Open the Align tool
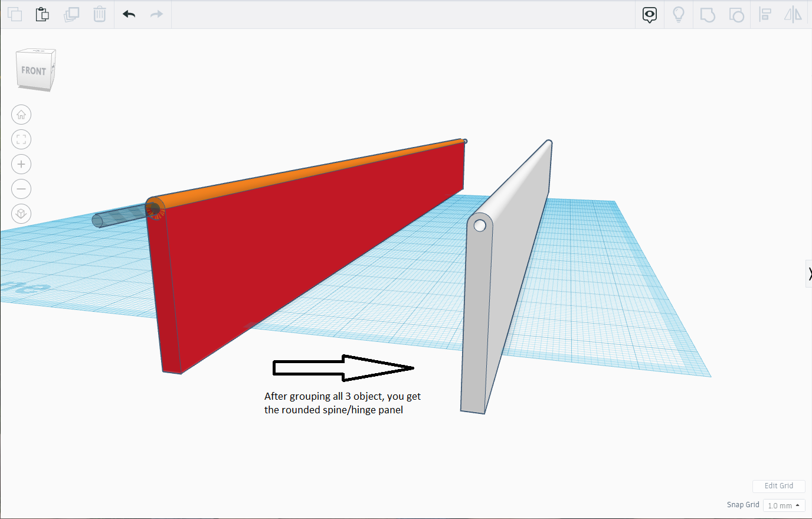812x519 pixels. 765,15
